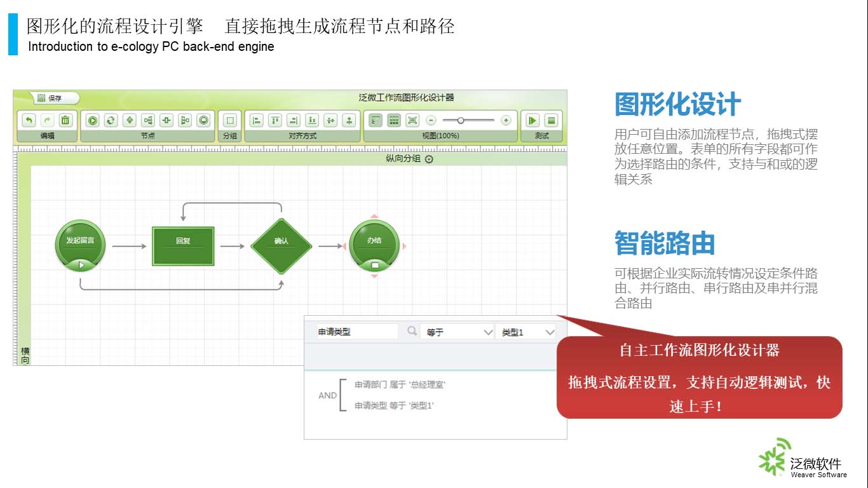Click the dashed-square group icon

click(230, 120)
